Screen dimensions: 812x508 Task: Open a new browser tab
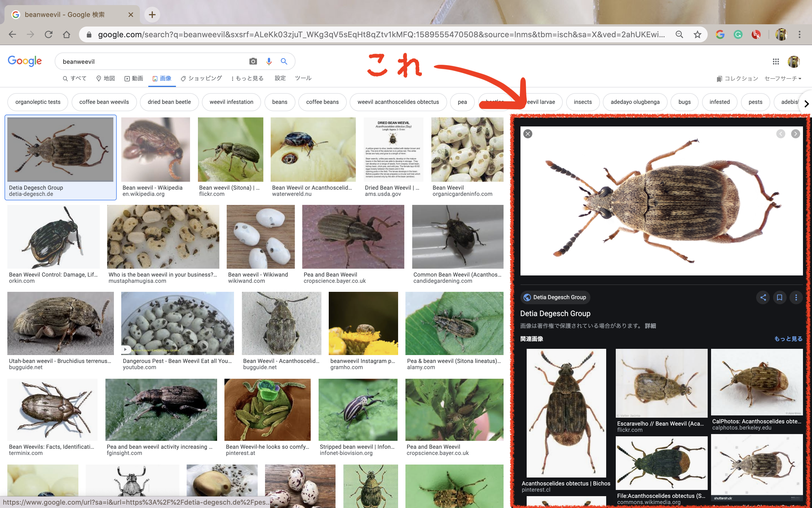click(152, 15)
